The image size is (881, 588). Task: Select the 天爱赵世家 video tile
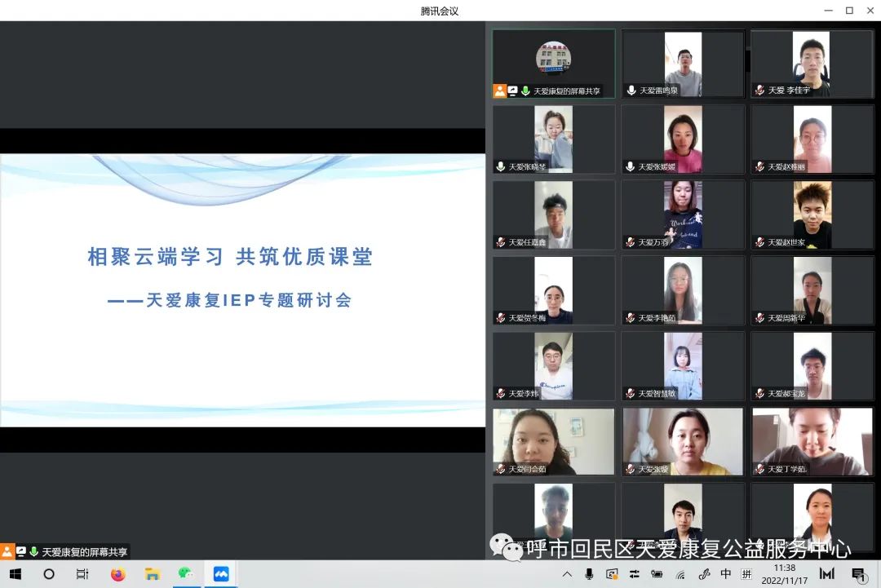pos(812,215)
